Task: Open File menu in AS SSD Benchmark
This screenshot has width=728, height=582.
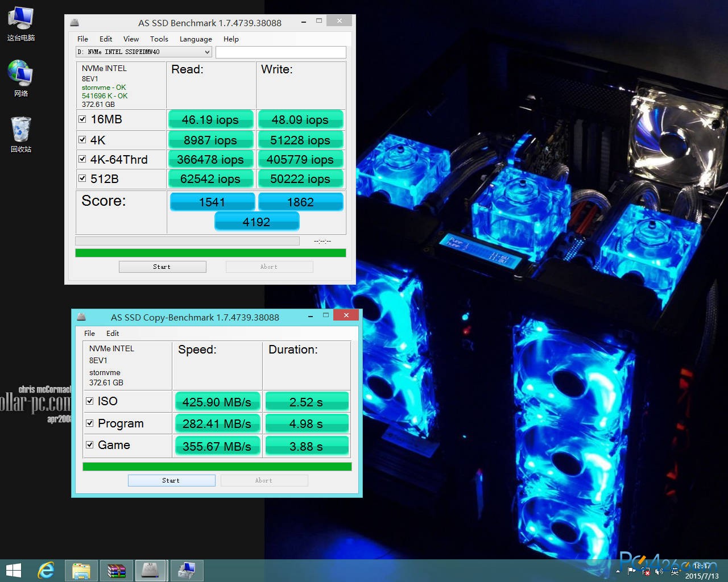Action: pos(82,39)
